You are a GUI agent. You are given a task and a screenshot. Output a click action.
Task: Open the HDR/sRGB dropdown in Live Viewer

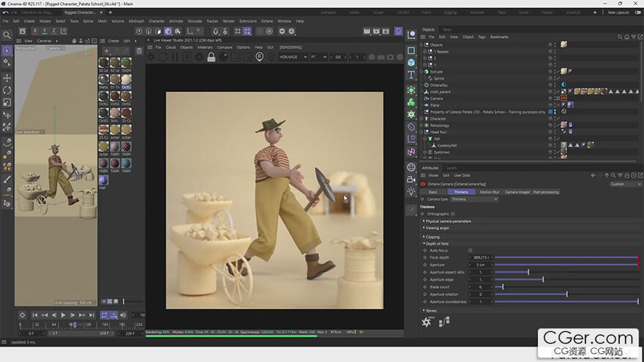tap(293, 57)
